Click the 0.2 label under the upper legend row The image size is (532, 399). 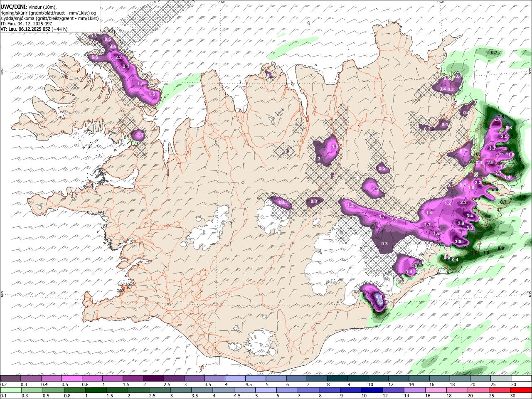pos(3,384)
